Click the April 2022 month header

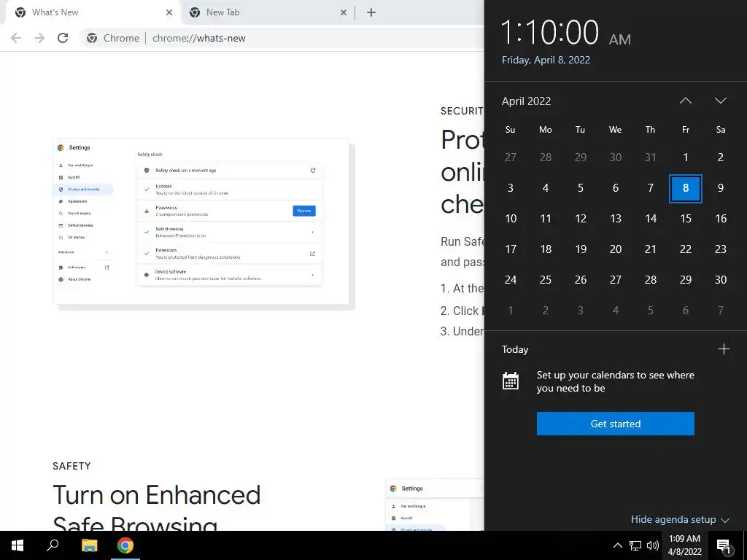(526, 101)
